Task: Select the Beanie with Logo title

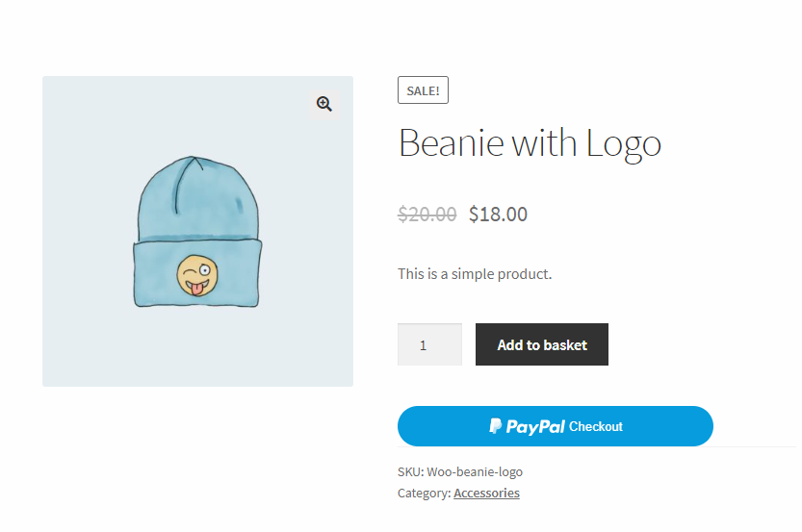Action: (x=530, y=143)
